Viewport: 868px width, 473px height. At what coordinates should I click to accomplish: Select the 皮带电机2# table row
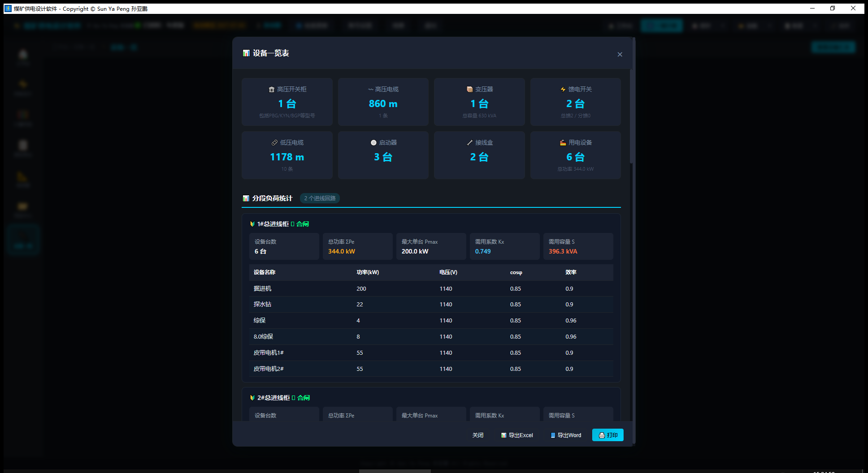pos(431,369)
